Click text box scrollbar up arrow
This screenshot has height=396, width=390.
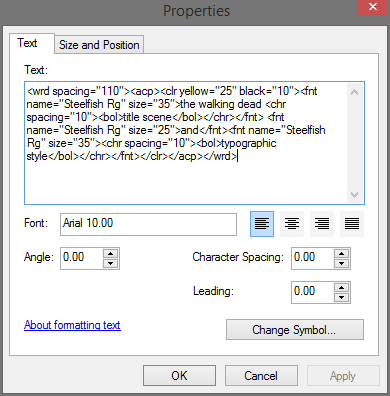pos(355,92)
